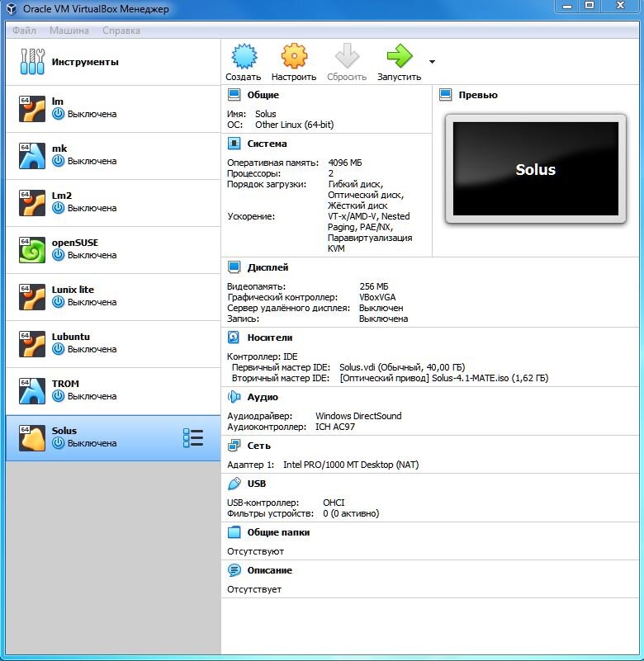Viewport: 644px width, 661px height.
Task: Minimize the VirtualBox window
Action: (568, 6)
